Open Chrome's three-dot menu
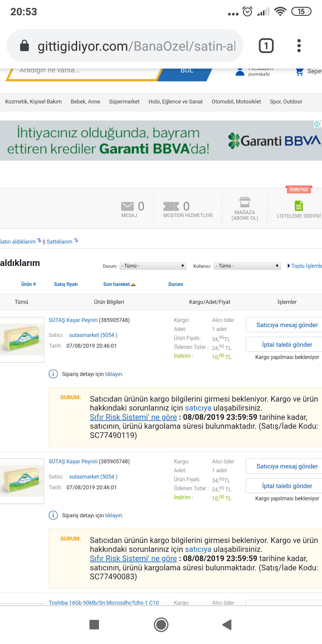This screenshot has width=322, height=644. tap(299, 46)
